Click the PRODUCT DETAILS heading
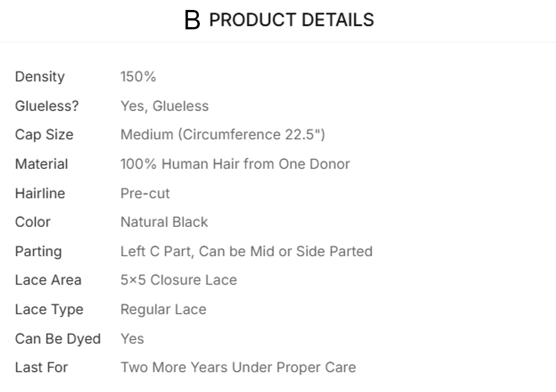This screenshot has width=556, height=392. [291, 20]
